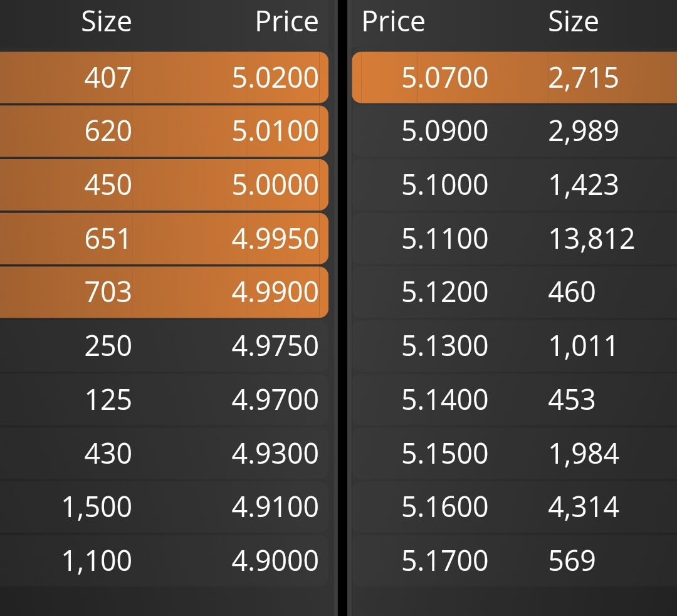
Task: Select the highlighted ask at 5.0700
Action: click(515, 78)
